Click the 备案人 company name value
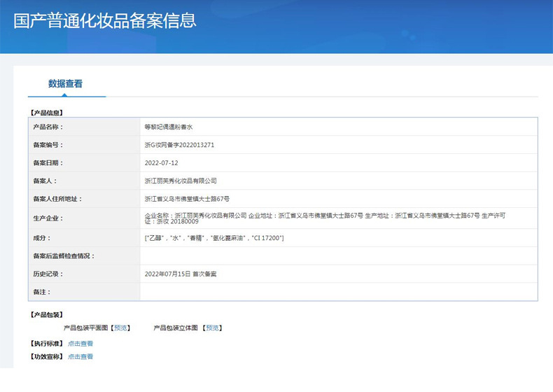Image resolution: width=553 pixels, height=392 pixels. (x=180, y=181)
